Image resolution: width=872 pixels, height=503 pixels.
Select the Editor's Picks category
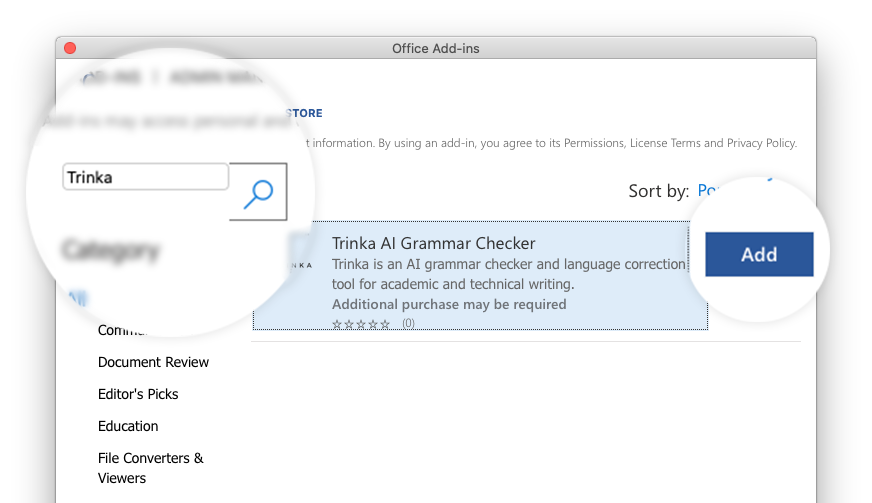(138, 394)
